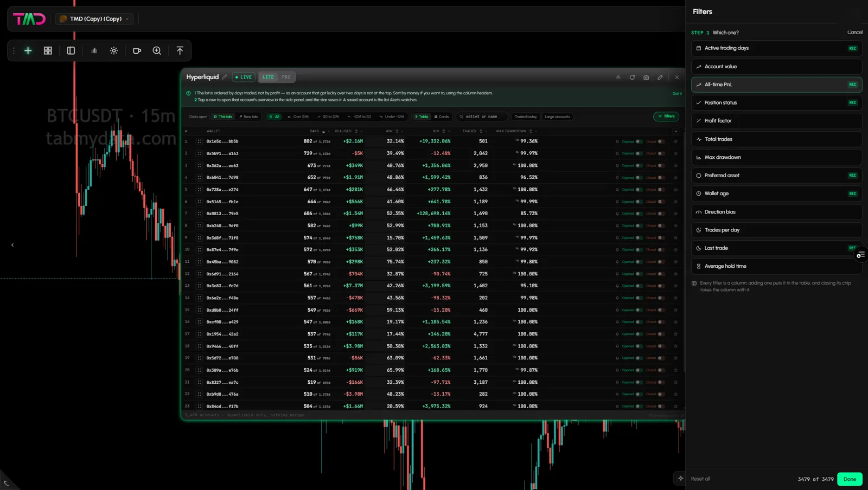Rename Hyperliquid via pencil next to title
This screenshot has width=868, height=490.
[x=224, y=77]
